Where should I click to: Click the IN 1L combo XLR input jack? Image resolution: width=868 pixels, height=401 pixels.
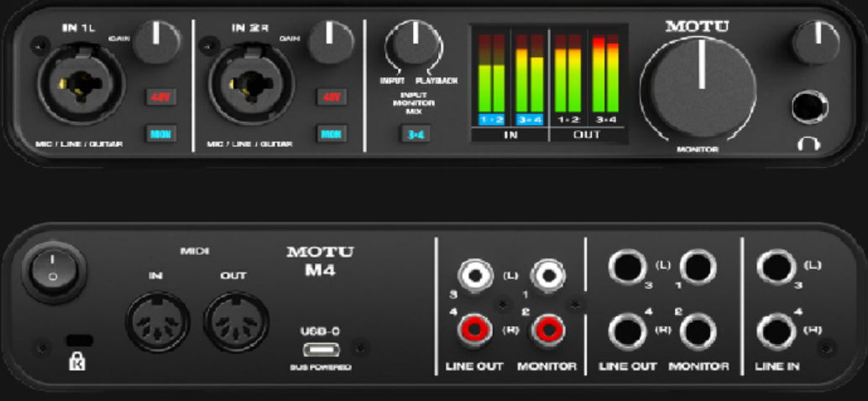tap(81, 85)
